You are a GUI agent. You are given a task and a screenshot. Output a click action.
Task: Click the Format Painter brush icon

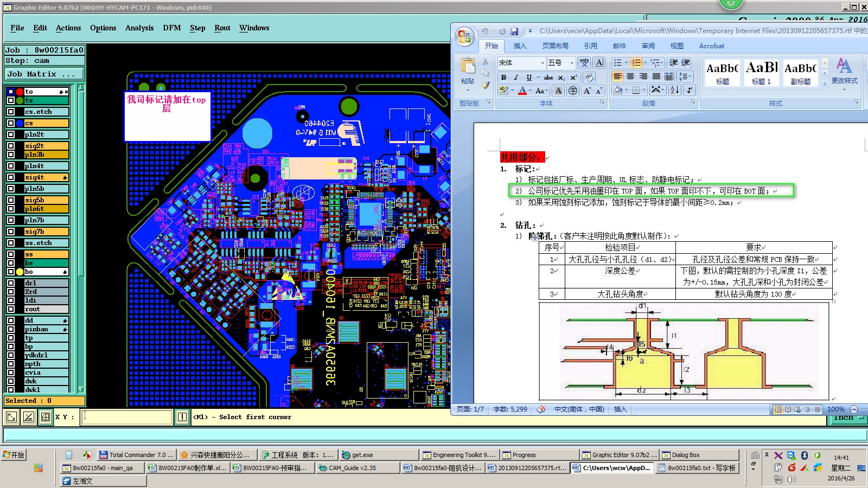click(x=486, y=85)
